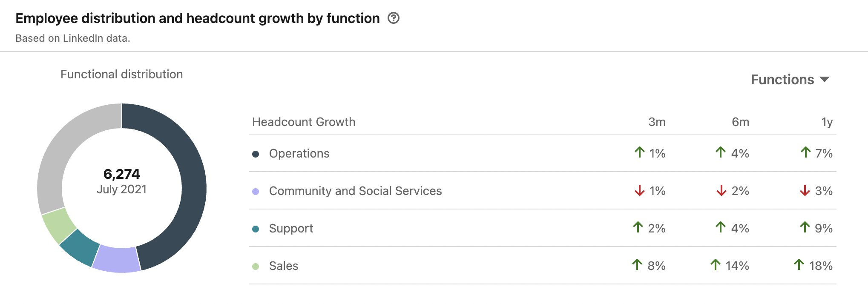Image resolution: width=868 pixels, height=304 pixels.
Task: Click the light green Sales donut segment
Action: pyautogui.click(x=58, y=224)
